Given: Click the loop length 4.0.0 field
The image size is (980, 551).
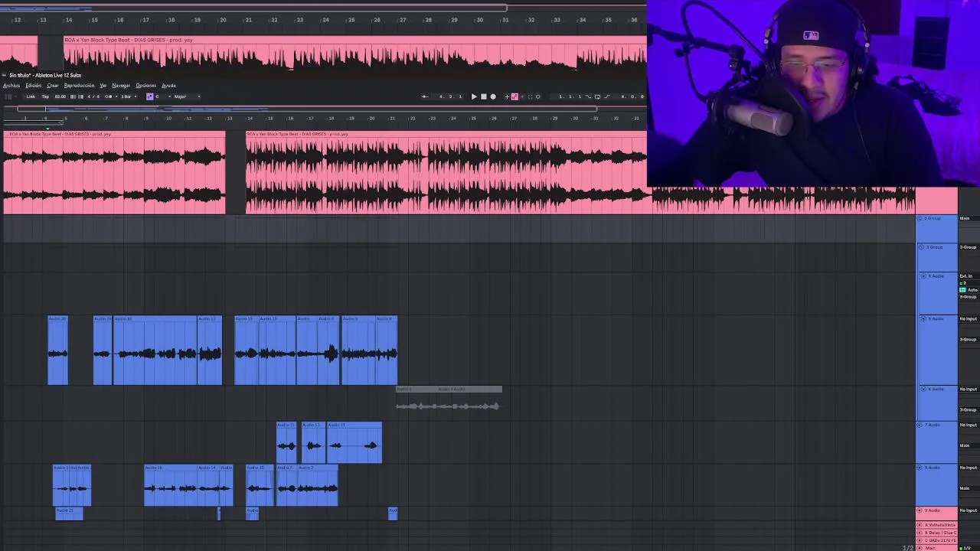Looking at the screenshot, I should [x=632, y=96].
